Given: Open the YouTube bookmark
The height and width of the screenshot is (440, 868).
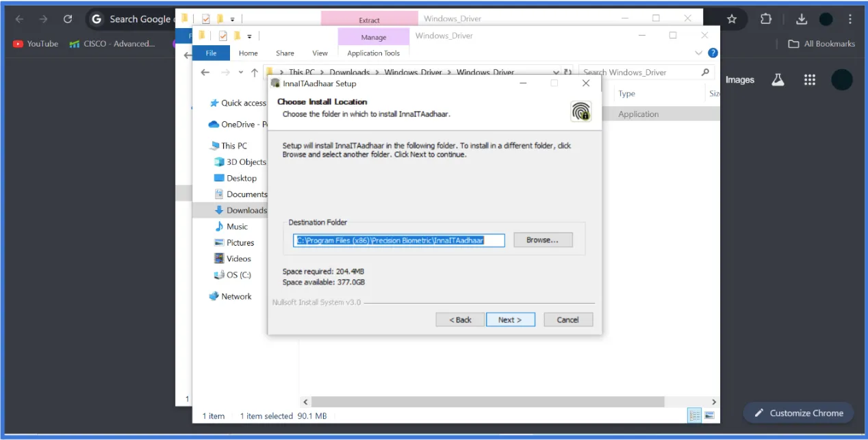Looking at the screenshot, I should (36, 44).
